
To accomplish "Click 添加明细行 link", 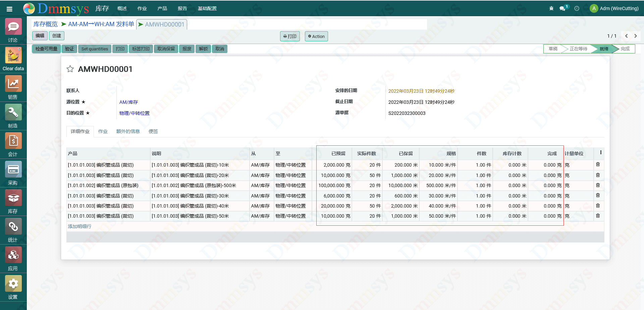I will pos(79,226).
